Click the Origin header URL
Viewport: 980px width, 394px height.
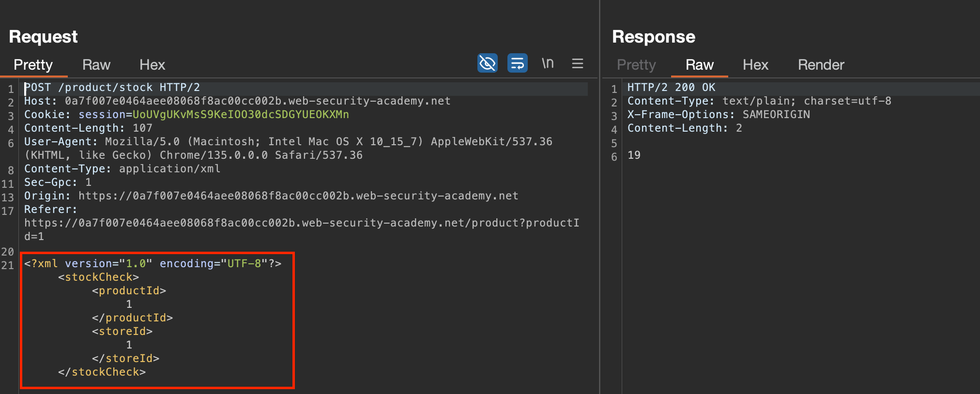point(298,196)
